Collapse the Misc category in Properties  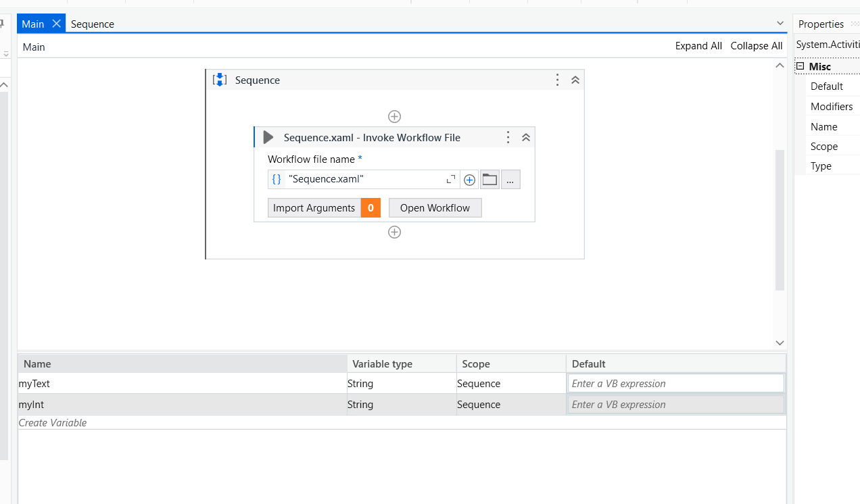pyautogui.click(x=799, y=66)
